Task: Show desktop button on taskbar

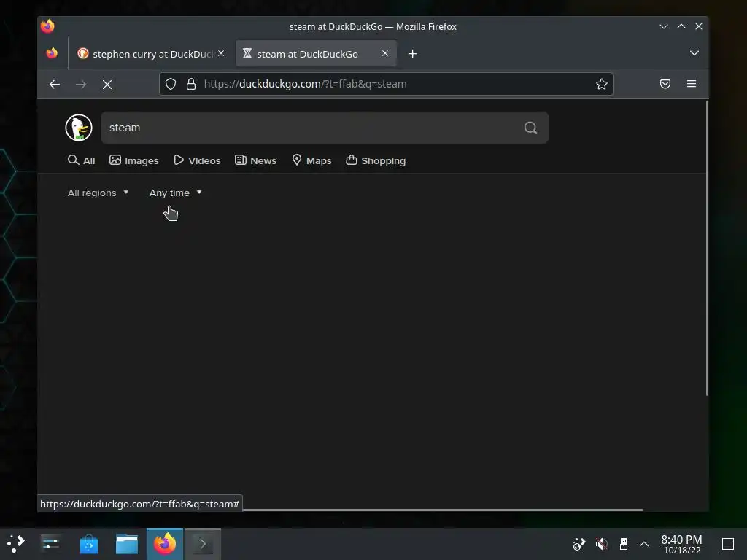Action: click(x=727, y=544)
